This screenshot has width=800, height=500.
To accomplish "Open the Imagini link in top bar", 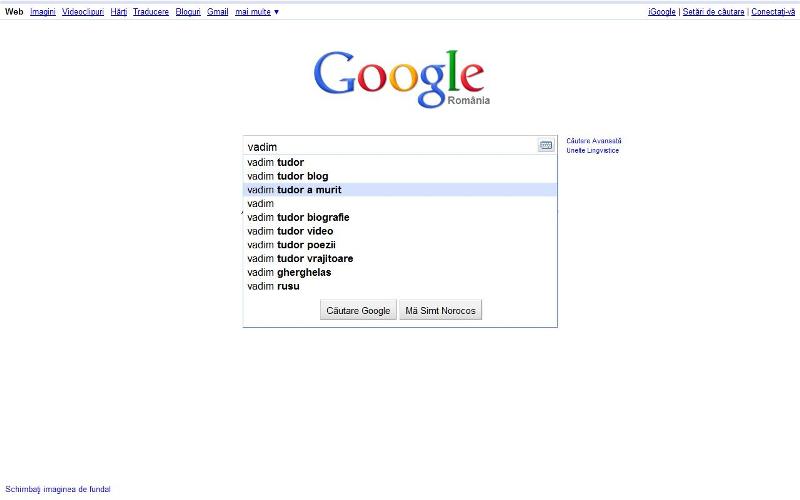I will point(43,12).
